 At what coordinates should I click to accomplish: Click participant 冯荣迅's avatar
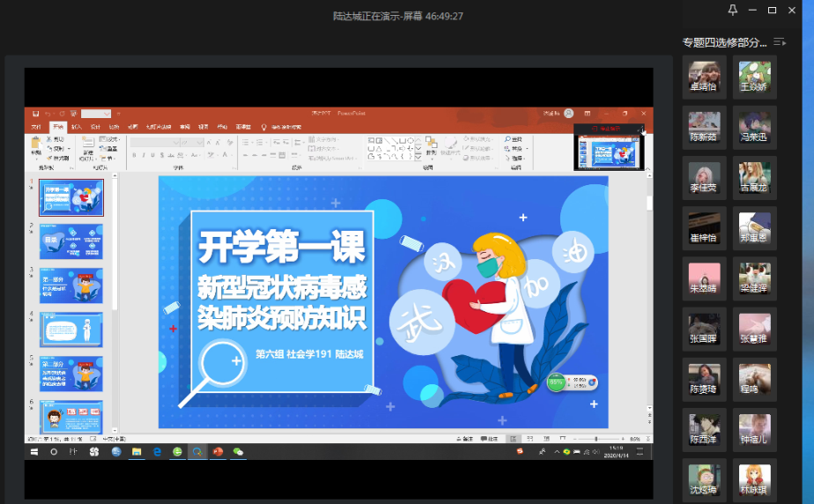pos(754,127)
